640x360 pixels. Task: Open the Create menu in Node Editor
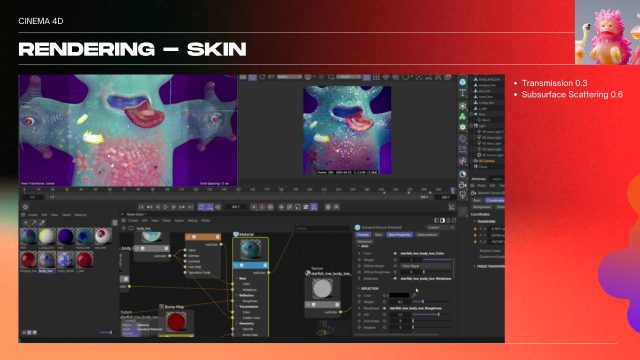[x=133, y=220]
